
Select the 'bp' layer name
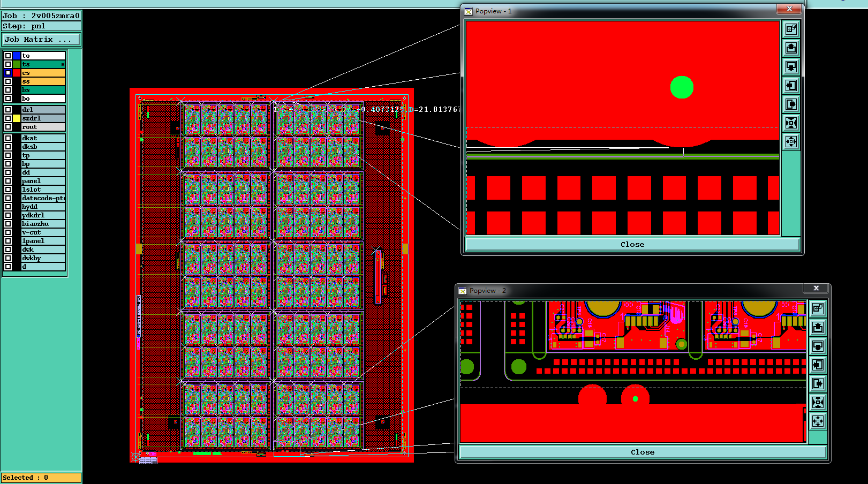43,164
